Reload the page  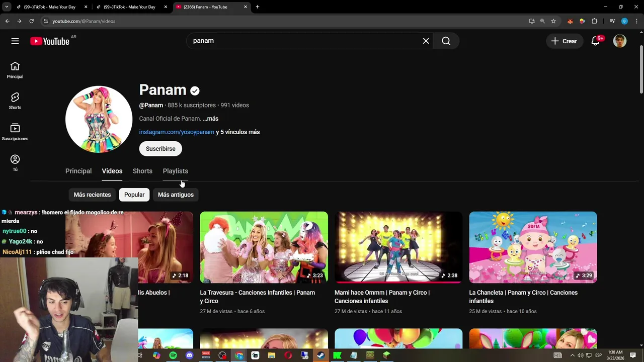tap(31, 21)
